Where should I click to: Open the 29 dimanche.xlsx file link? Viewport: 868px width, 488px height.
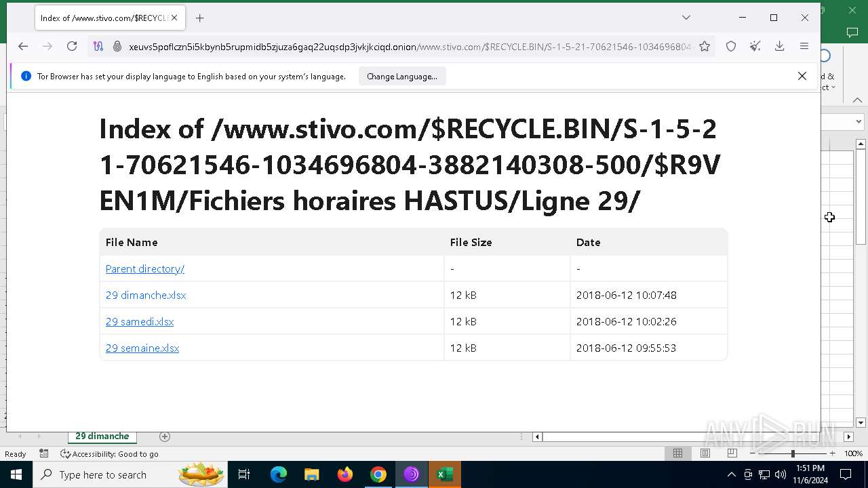(x=146, y=296)
